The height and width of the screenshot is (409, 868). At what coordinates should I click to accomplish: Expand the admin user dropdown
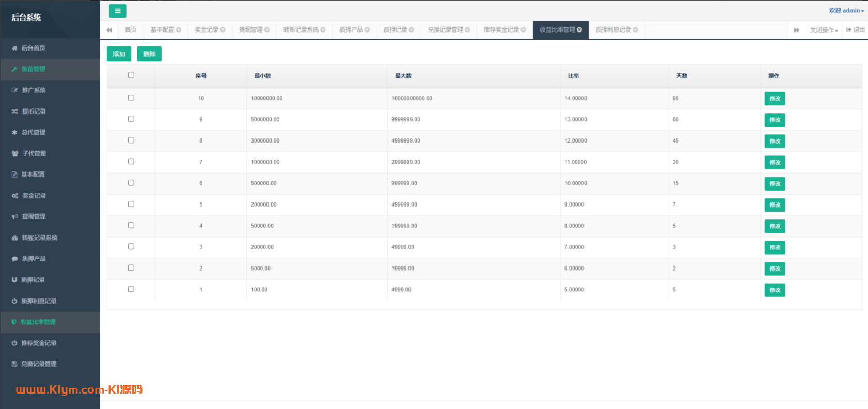(846, 11)
